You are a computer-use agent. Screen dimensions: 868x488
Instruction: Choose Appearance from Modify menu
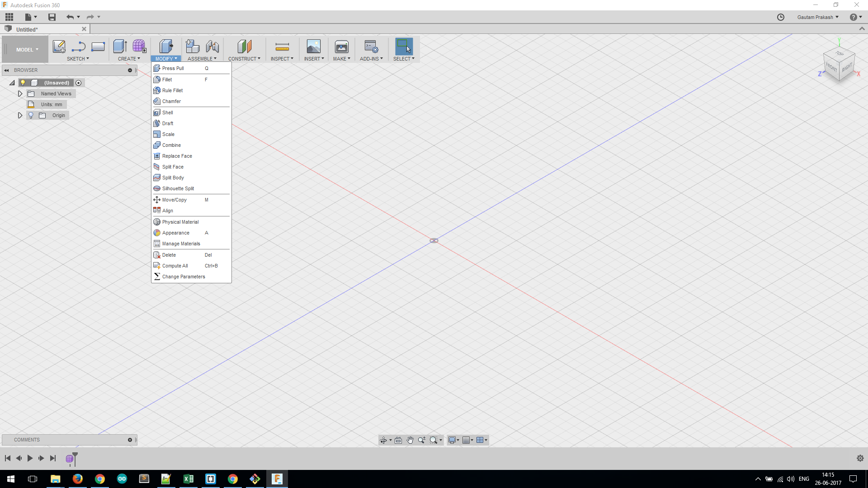(x=191, y=233)
